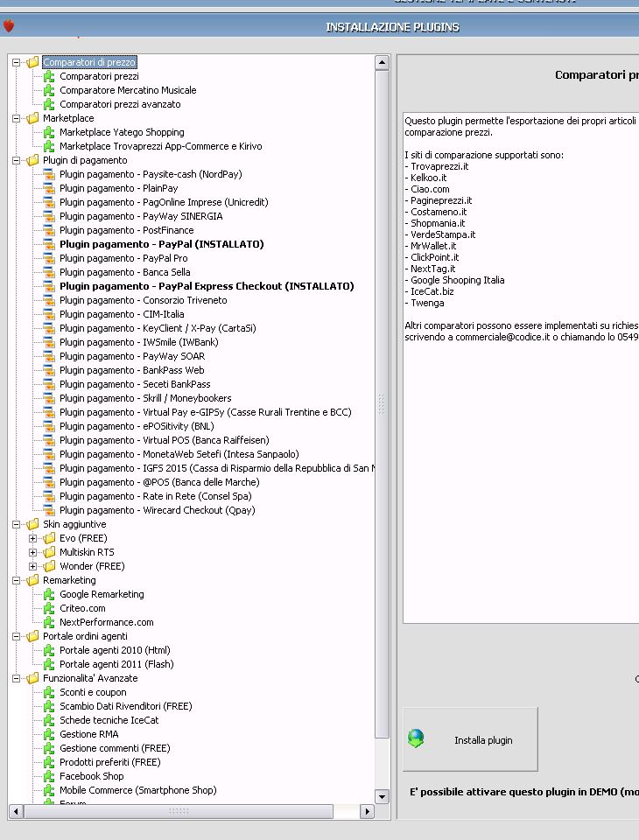Collapse the Skin aggiuntive node
Screen dimensions: 639x840
pyautogui.click(x=16, y=524)
